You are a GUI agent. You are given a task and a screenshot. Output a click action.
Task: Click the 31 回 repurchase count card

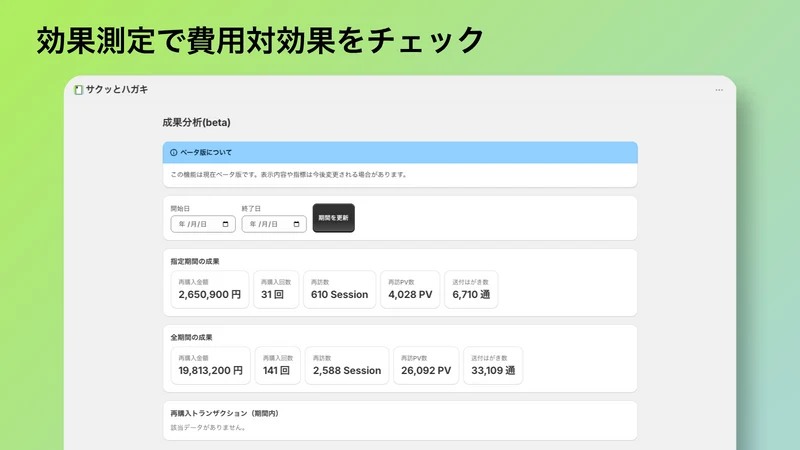coord(276,289)
